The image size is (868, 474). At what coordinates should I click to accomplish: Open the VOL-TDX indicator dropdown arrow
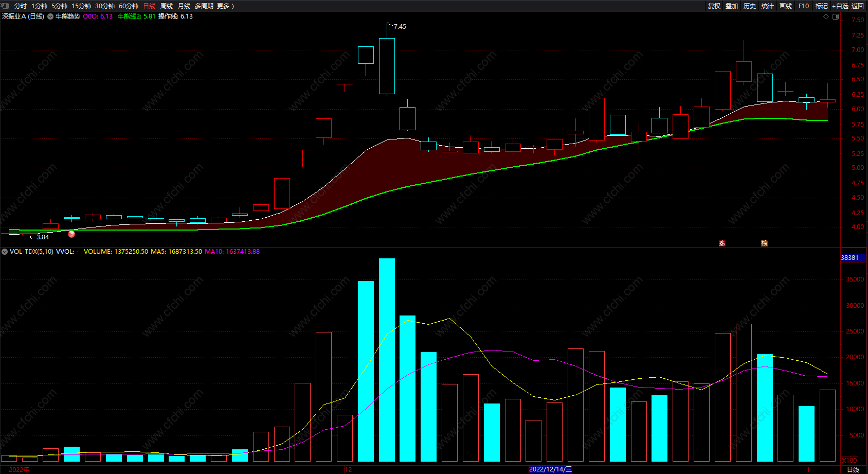pos(5,252)
